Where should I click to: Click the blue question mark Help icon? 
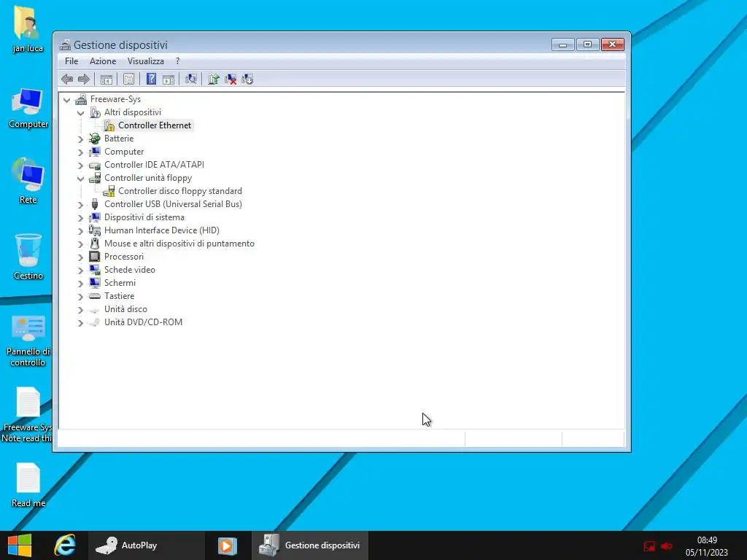tap(151, 79)
